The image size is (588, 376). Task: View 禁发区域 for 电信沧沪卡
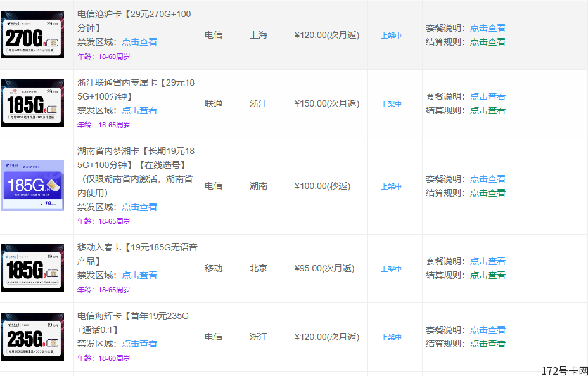pos(139,42)
